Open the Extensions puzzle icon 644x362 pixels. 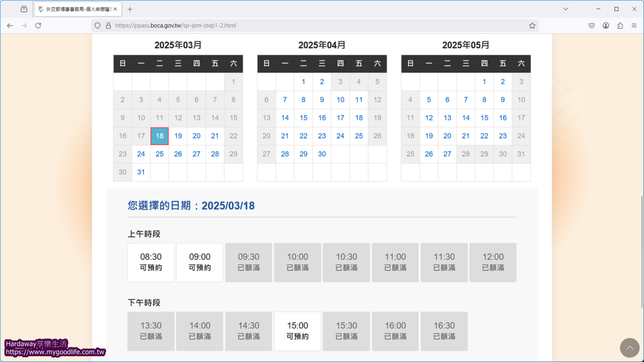tap(620, 25)
